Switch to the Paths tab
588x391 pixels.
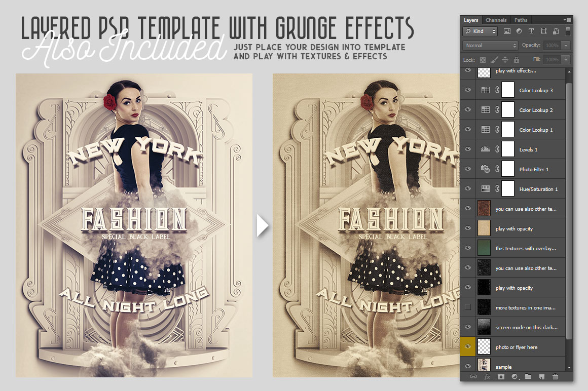click(x=521, y=20)
